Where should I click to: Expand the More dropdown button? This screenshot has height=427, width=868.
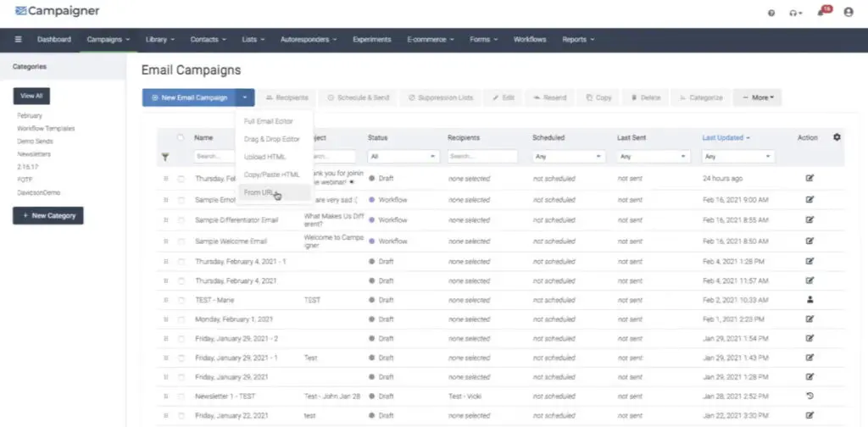click(757, 97)
